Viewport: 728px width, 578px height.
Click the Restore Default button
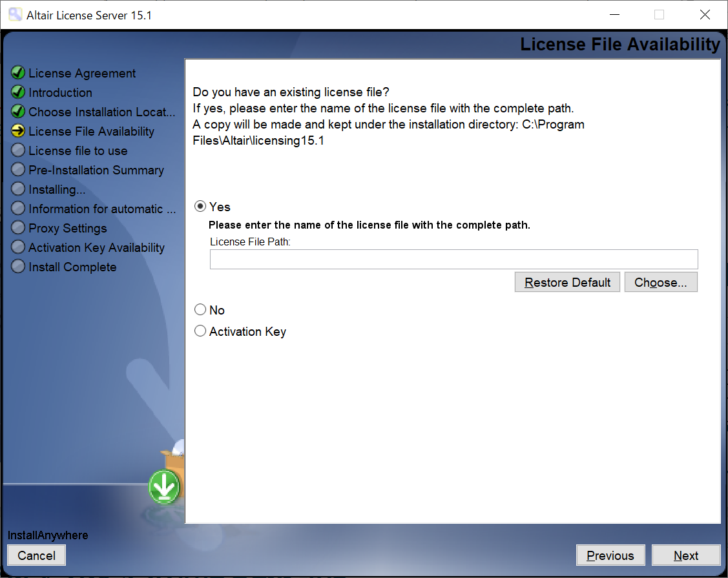[567, 282]
